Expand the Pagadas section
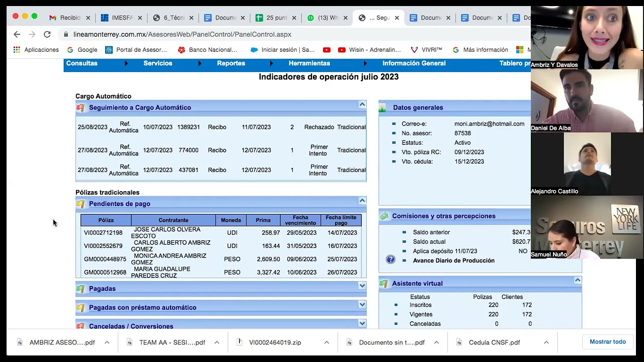 [x=362, y=286]
